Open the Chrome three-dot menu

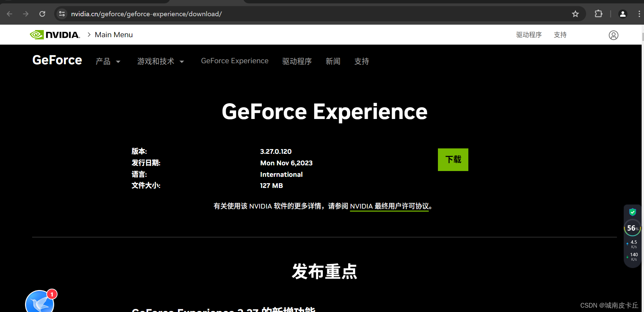(639, 14)
